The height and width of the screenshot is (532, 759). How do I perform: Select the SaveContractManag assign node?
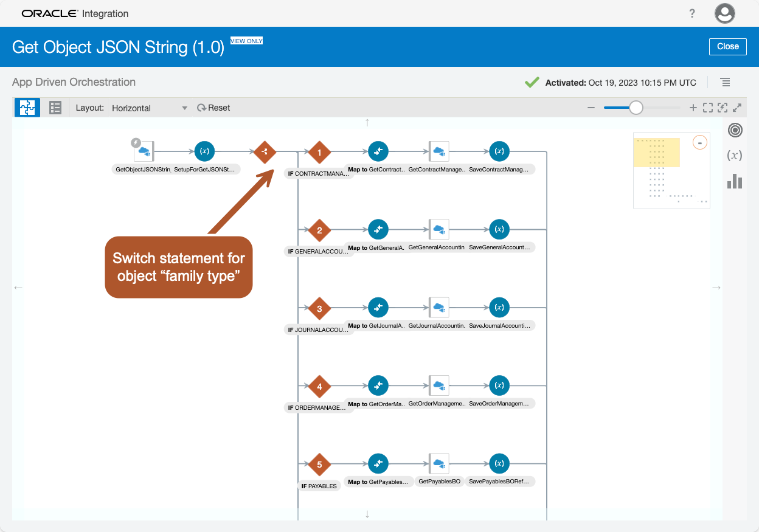pos(499,151)
